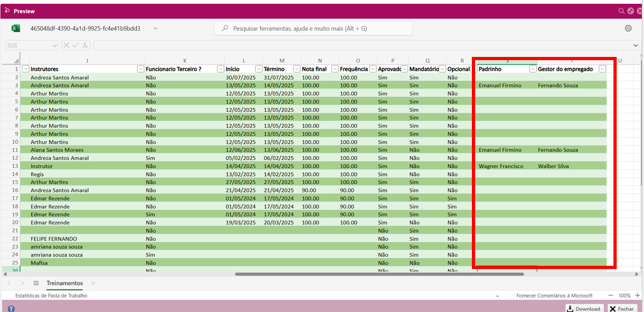Click the zoom out minus icon
The image size is (644, 312).
click(x=611, y=295)
